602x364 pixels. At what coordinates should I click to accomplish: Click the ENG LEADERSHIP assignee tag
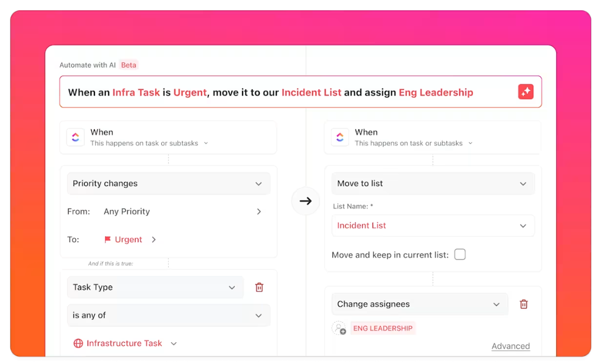(x=383, y=329)
